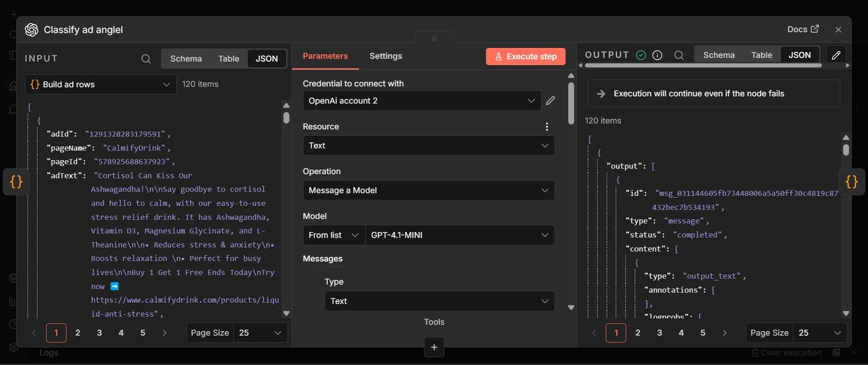Click Clear execution in background
Image resolution: width=868 pixels, height=365 pixels.
coord(787,353)
